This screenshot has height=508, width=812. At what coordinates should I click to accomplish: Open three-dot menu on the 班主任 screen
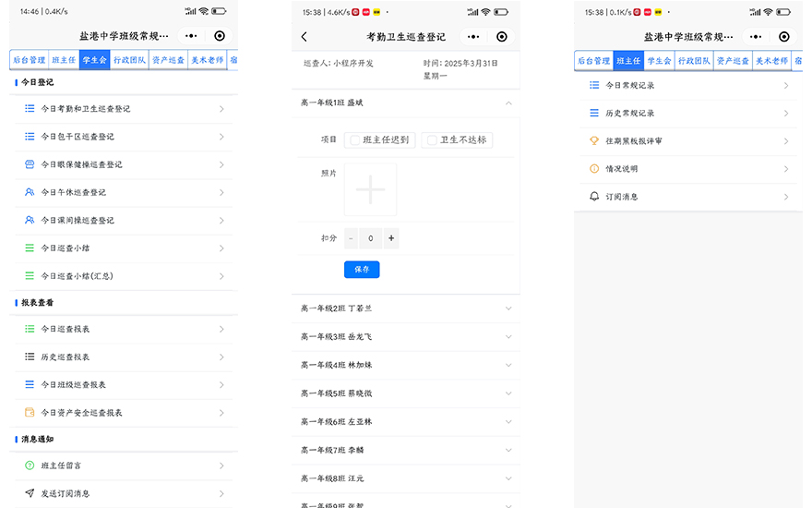click(x=756, y=37)
